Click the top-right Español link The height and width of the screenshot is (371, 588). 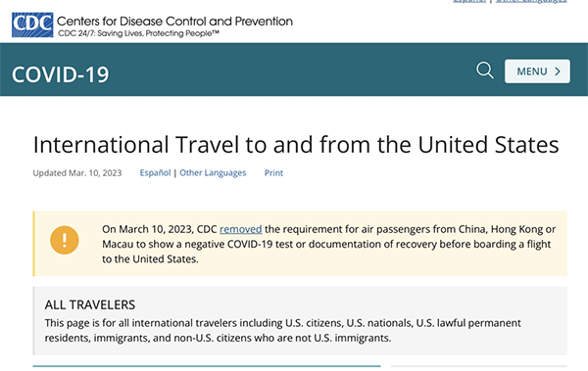[x=469, y=1]
